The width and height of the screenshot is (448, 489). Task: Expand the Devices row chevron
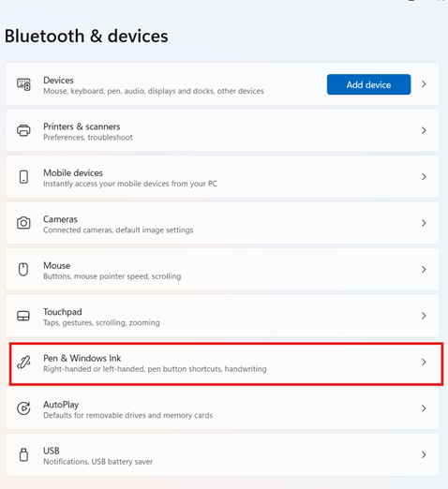click(424, 84)
